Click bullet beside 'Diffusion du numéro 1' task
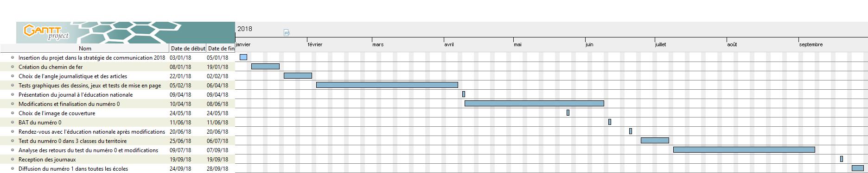Image resolution: width=868 pixels, height=173 pixels. click(x=13, y=169)
